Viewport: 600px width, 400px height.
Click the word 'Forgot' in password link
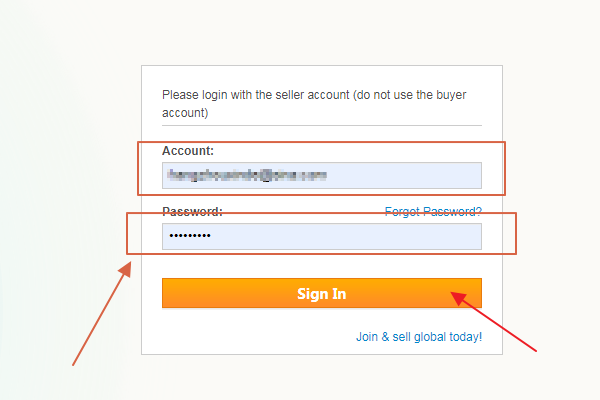pos(402,211)
